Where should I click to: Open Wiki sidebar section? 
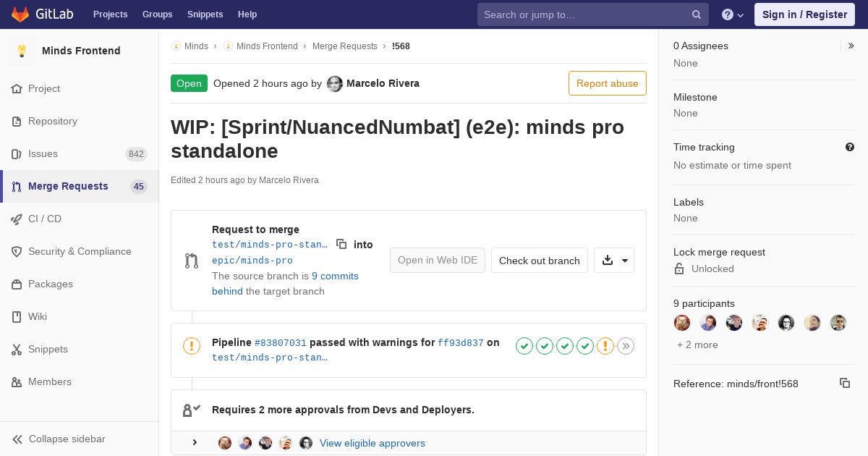[80, 316]
